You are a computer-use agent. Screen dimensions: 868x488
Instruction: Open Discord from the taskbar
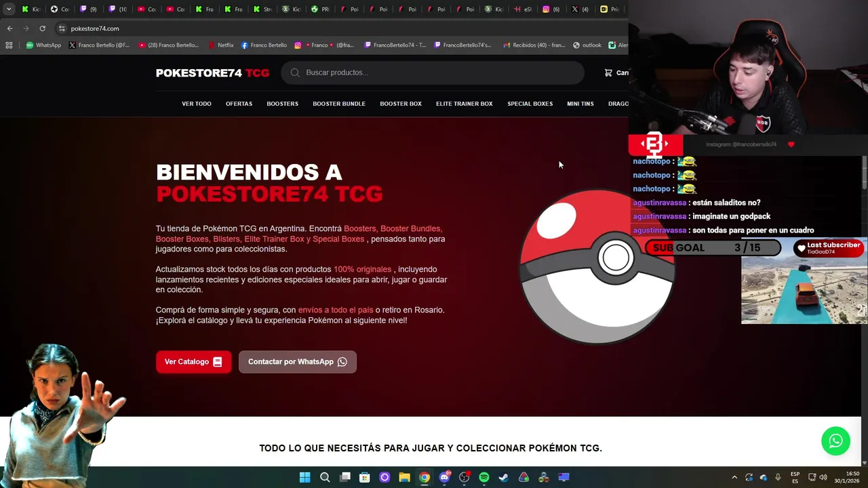[444, 477]
